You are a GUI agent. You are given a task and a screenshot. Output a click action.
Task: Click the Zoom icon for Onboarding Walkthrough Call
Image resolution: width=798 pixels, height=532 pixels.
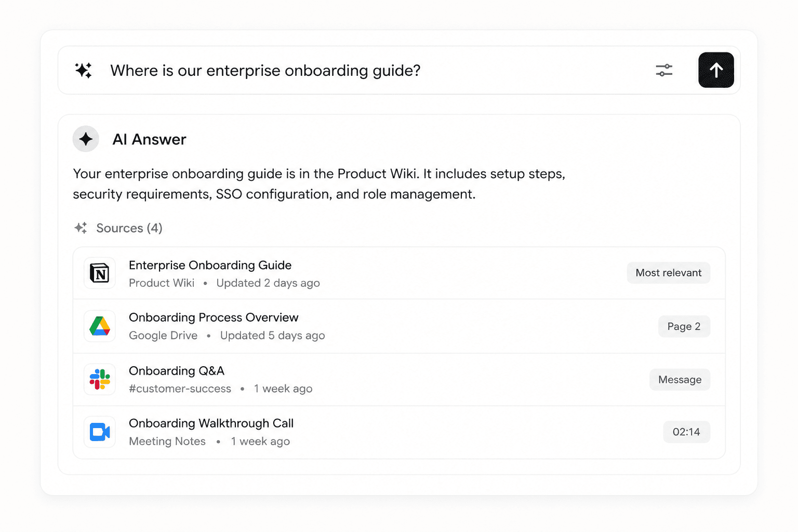coord(100,432)
